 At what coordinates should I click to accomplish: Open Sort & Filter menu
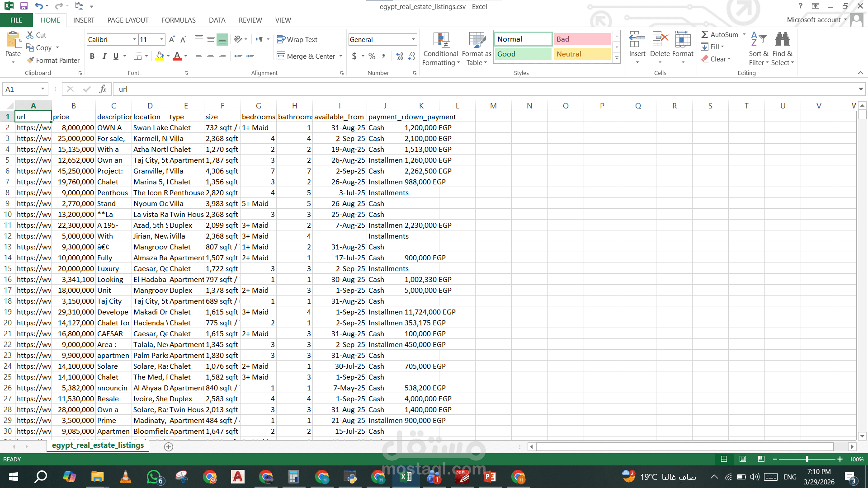(x=758, y=49)
